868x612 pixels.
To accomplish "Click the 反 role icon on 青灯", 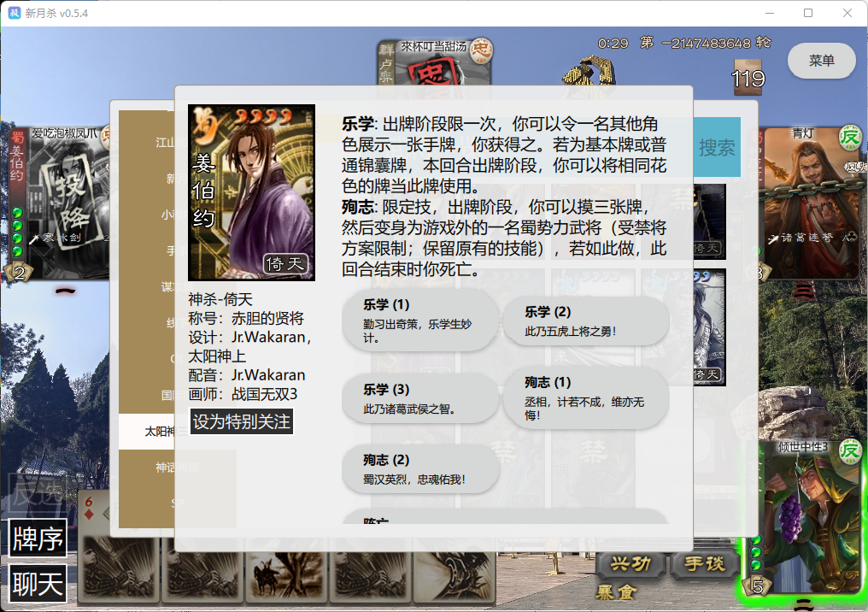I will pos(850,138).
